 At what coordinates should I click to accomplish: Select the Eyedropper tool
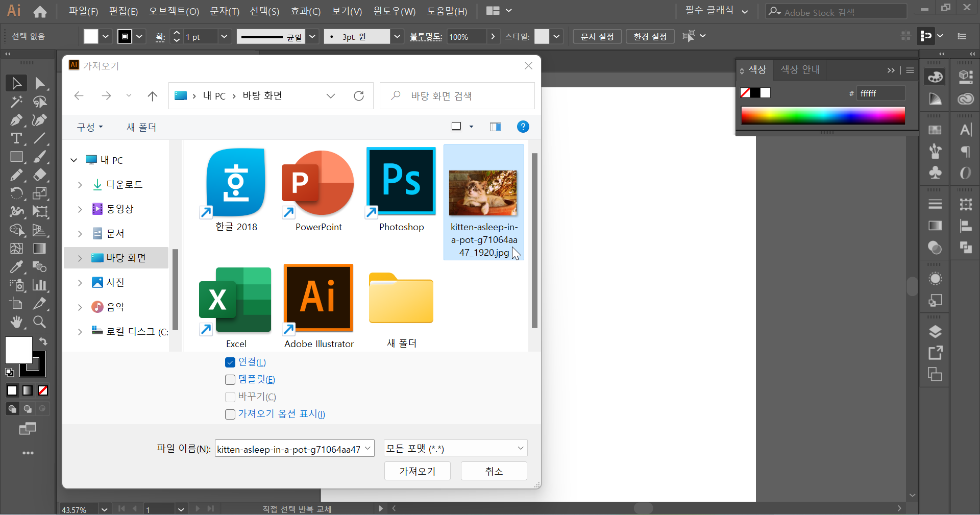point(16,266)
